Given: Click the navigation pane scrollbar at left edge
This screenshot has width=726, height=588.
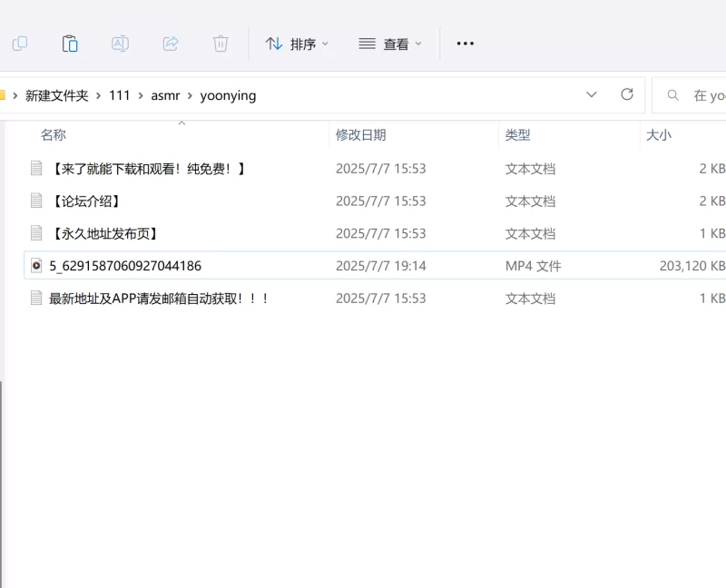Looking at the screenshot, I should coord(2,484).
